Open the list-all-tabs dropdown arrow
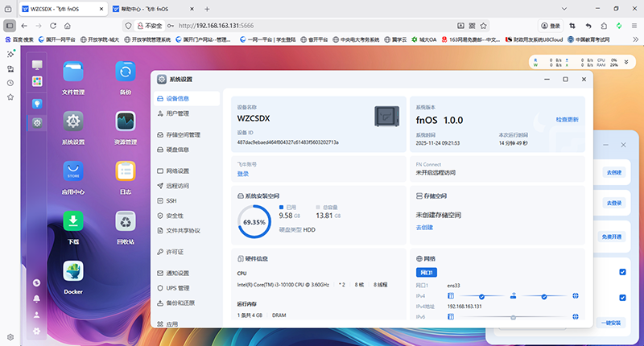The image size is (644, 346). tap(564, 9)
